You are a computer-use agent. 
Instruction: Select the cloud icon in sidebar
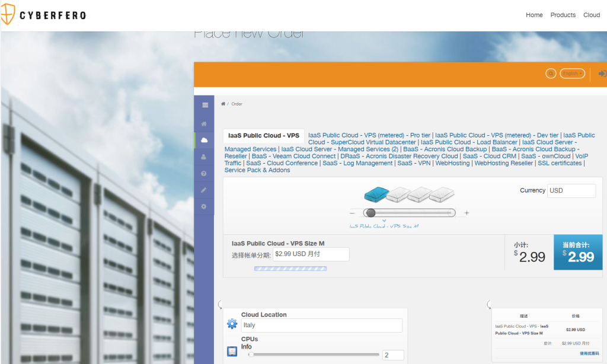(204, 140)
